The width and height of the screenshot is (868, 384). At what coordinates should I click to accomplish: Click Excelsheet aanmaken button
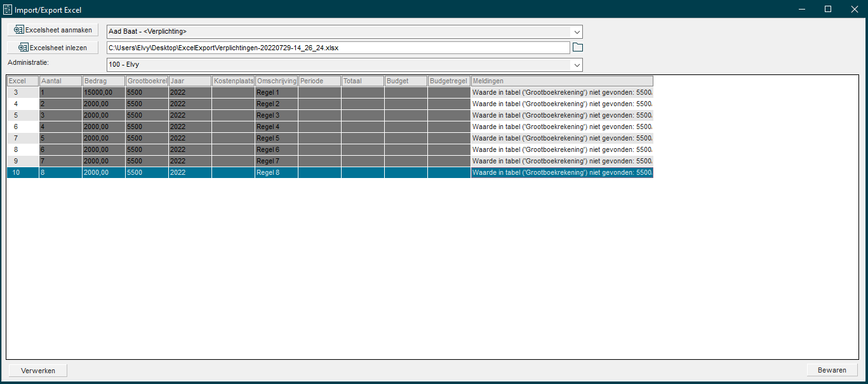click(x=53, y=30)
